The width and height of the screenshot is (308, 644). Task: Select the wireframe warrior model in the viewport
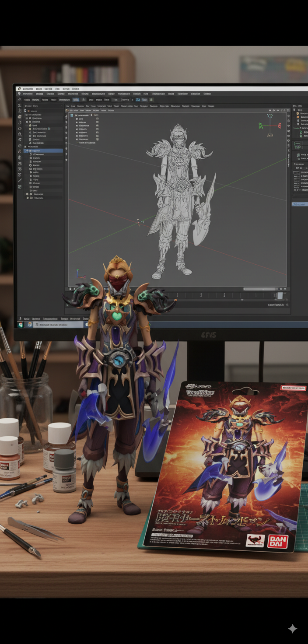181,201
